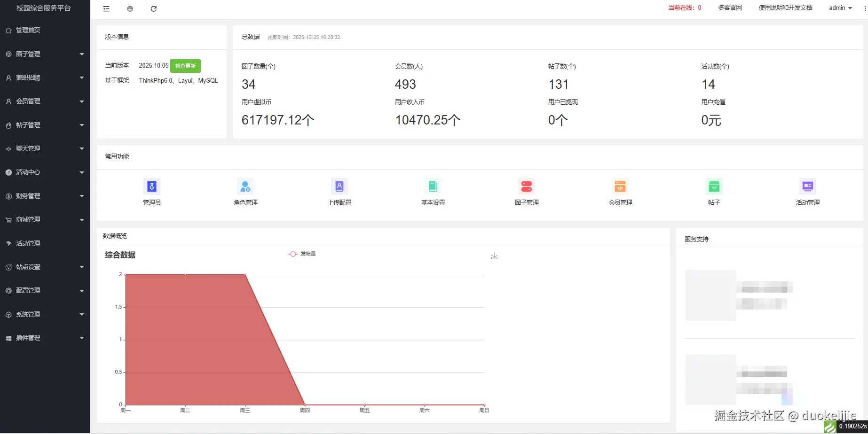Expand the 活动中心 sidebar arrow
The image size is (868, 434).
click(x=82, y=172)
